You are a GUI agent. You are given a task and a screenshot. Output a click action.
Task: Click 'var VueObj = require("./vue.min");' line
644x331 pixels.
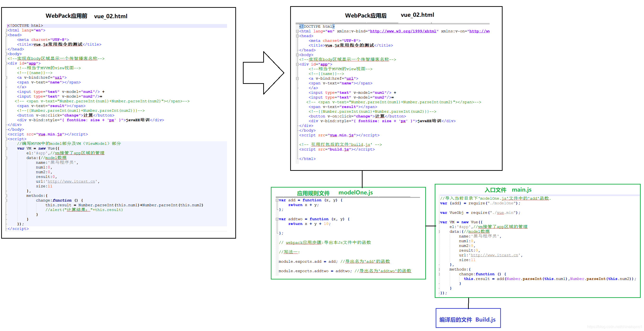(480, 213)
